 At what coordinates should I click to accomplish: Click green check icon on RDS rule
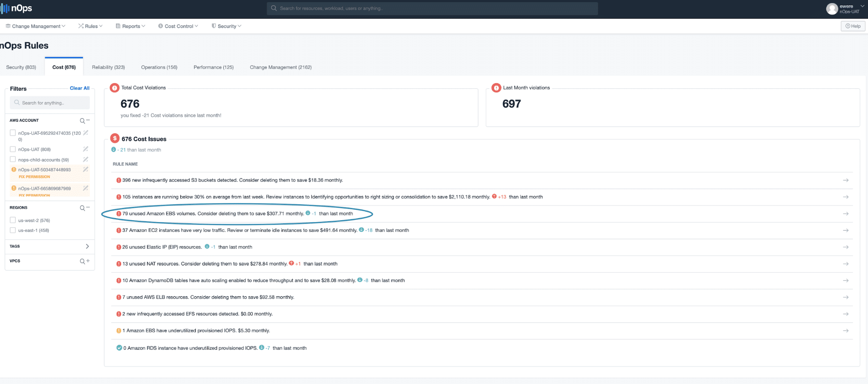pyautogui.click(x=119, y=348)
